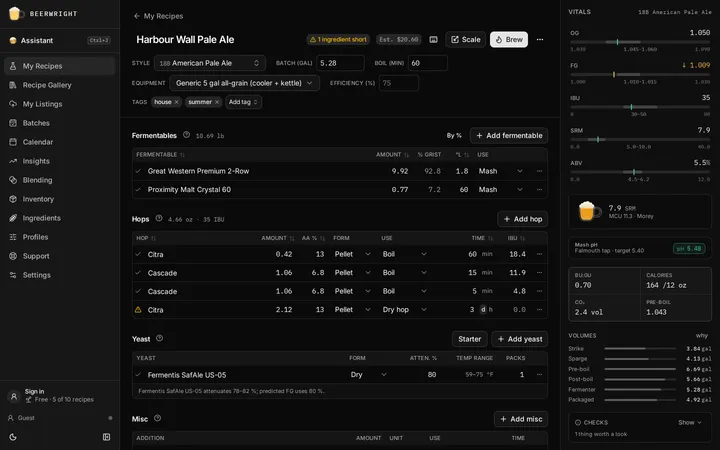Click the Est. $20.60 cost badge
This screenshot has height=450, width=720.
[x=399, y=39]
